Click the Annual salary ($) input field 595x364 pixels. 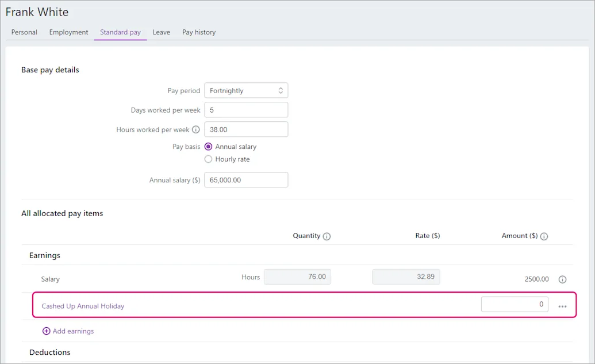click(x=246, y=179)
